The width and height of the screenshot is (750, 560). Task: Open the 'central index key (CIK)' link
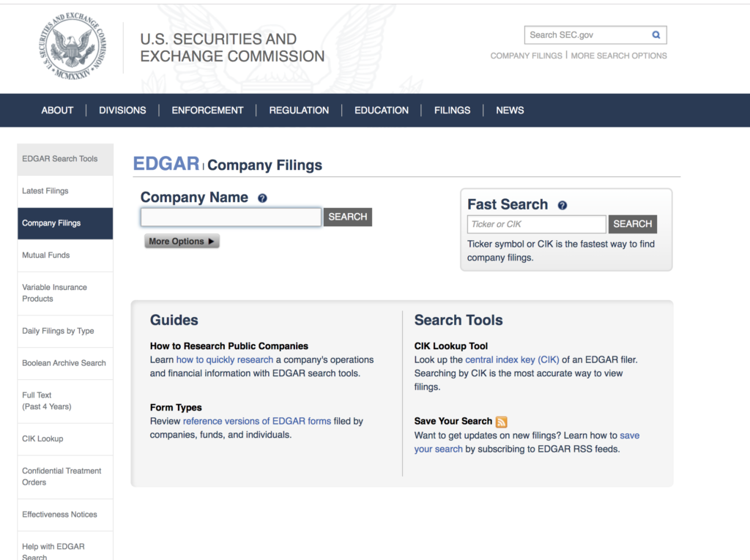[x=512, y=359]
